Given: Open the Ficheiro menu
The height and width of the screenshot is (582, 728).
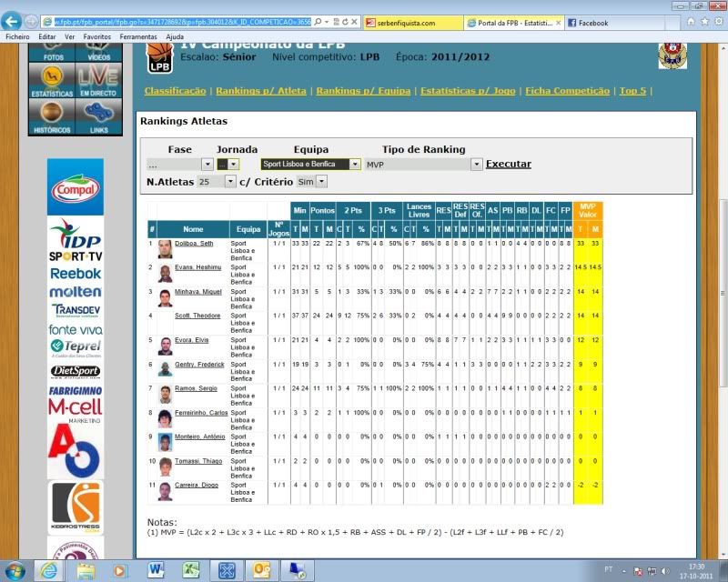Looking at the screenshot, I should click(x=17, y=36).
